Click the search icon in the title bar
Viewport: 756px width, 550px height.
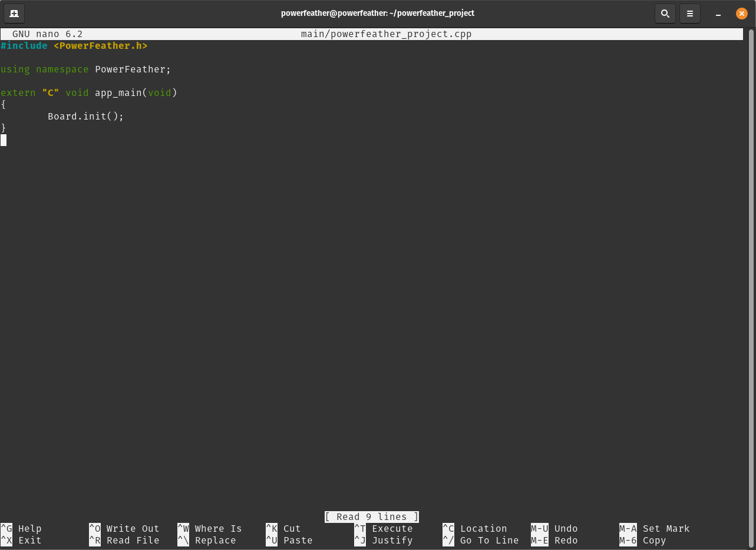click(x=665, y=13)
